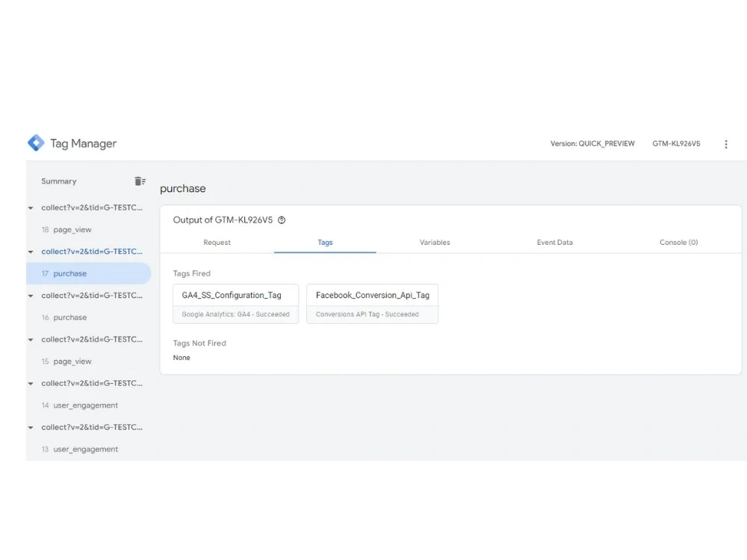The height and width of the screenshot is (560, 747).
Task: Open the Console (0) tab
Action: pyautogui.click(x=678, y=243)
